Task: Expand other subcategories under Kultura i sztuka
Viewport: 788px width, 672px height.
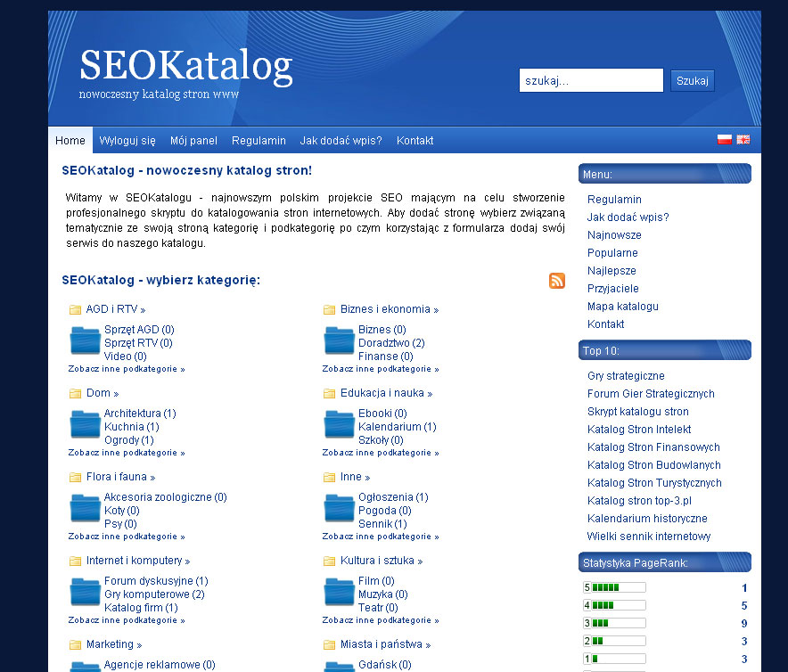Action: (x=381, y=620)
